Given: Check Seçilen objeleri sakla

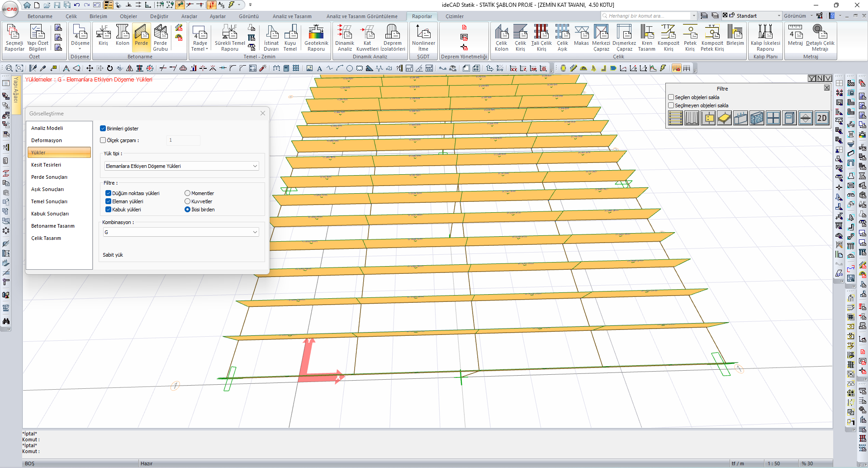Looking at the screenshot, I should click(671, 97).
